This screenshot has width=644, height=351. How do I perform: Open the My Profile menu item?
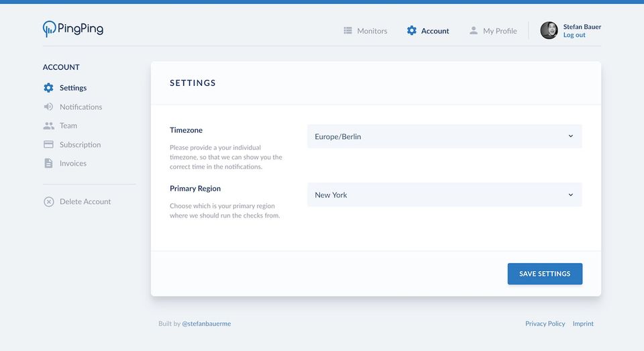coord(500,31)
